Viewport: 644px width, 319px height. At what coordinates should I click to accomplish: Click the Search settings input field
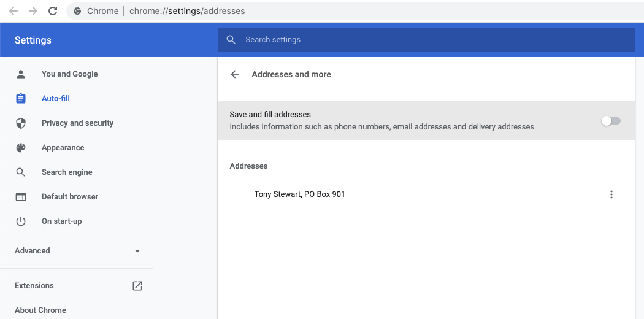click(426, 40)
